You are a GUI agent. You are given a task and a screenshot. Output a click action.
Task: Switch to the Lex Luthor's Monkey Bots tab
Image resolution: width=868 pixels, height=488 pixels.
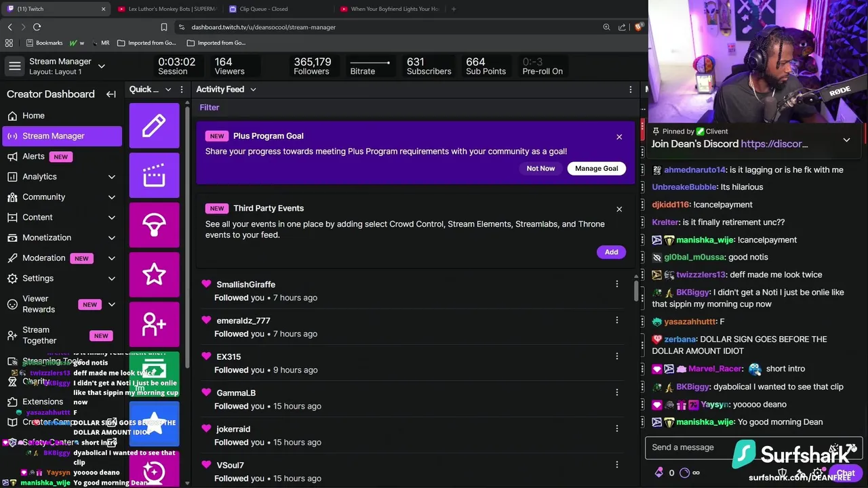pos(167,9)
